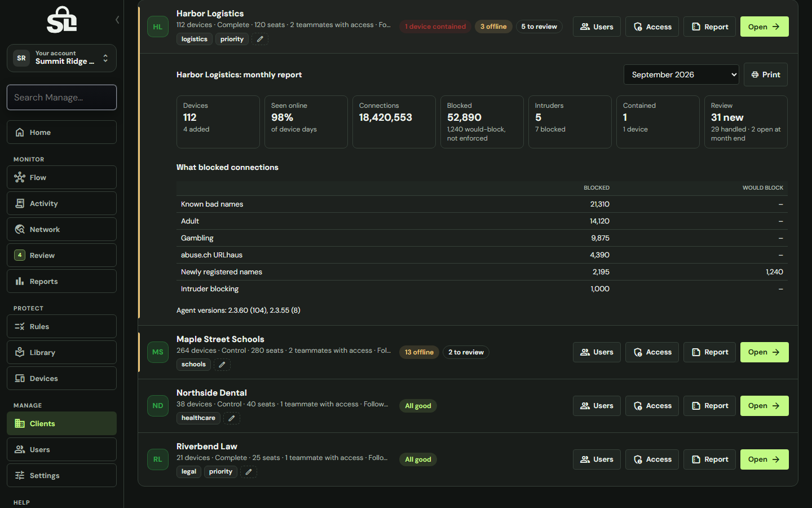Click the 13 offline badge

coord(419,352)
